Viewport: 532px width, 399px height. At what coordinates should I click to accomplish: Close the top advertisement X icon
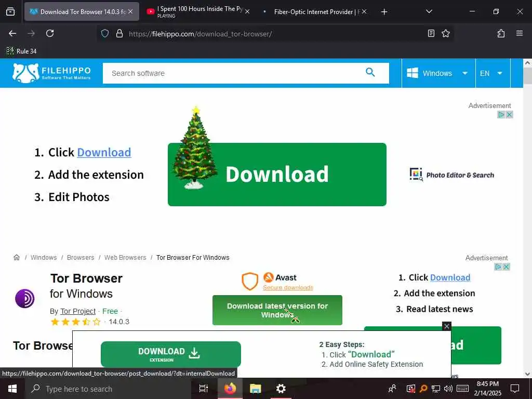coord(509,115)
